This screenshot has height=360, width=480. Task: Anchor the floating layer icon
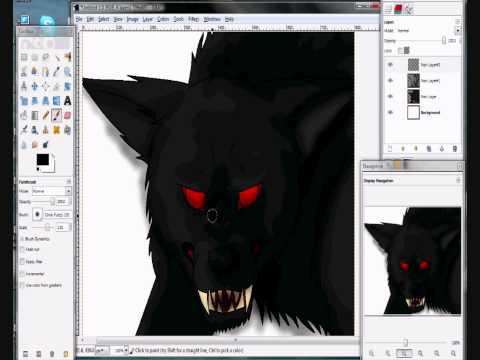tap(442, 149)
